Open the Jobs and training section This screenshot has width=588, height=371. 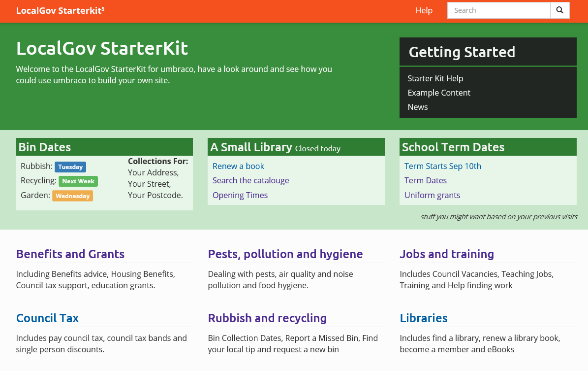coord(446,254)
